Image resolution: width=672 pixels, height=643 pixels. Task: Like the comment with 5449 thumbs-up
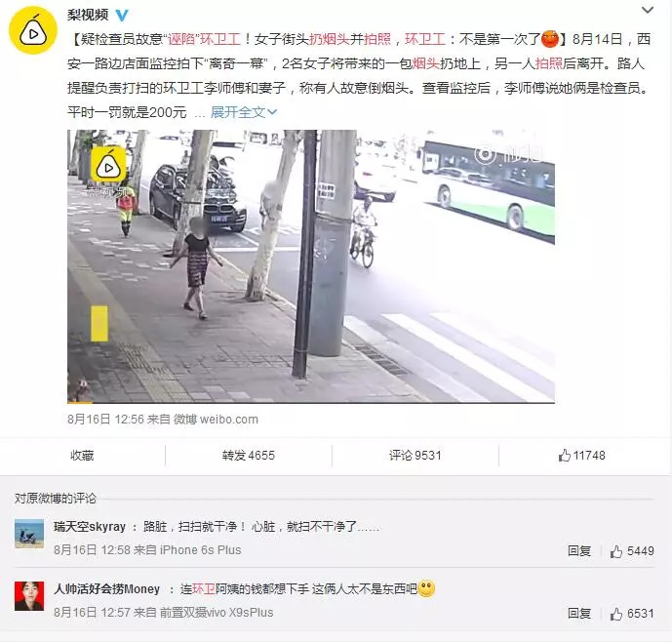(632, 551)
